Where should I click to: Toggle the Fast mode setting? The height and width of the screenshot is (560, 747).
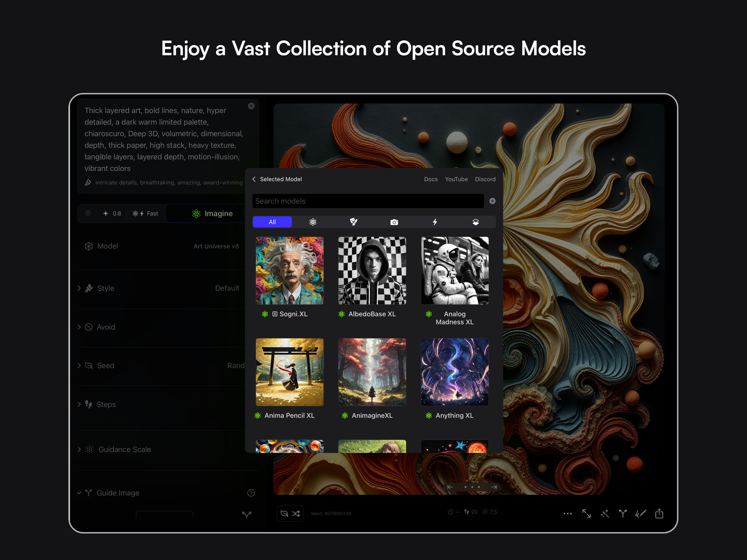coord(145,214)
